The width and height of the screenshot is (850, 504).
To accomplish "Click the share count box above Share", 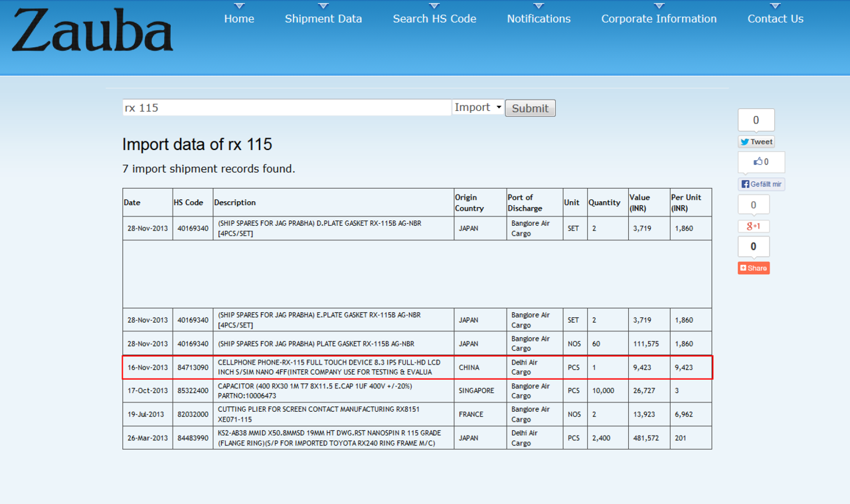I will tap(754, 246).
